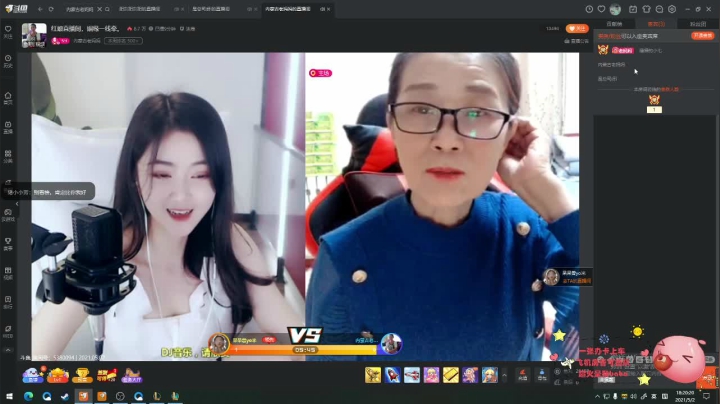Send the airplane gift

coord(412,375)
